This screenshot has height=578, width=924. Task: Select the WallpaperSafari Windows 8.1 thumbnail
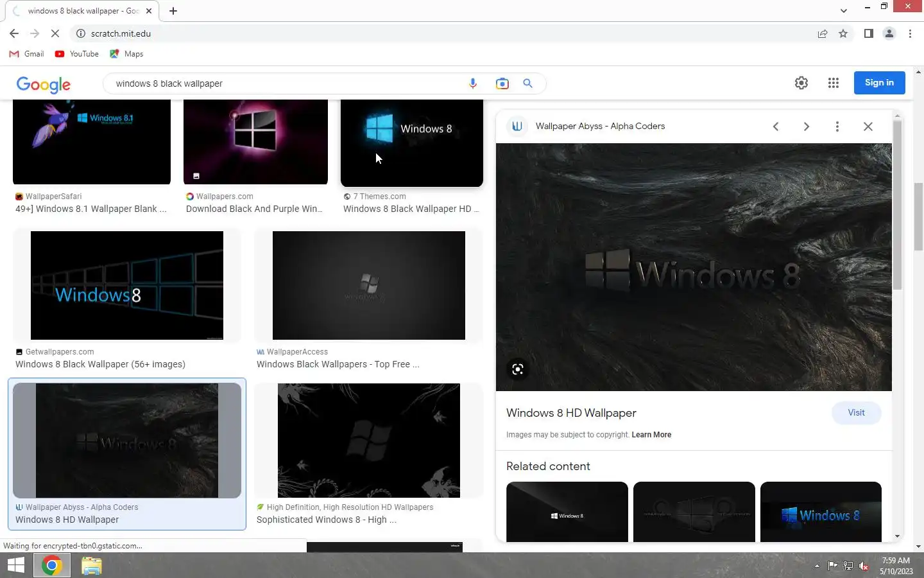(x=92, y=142)
